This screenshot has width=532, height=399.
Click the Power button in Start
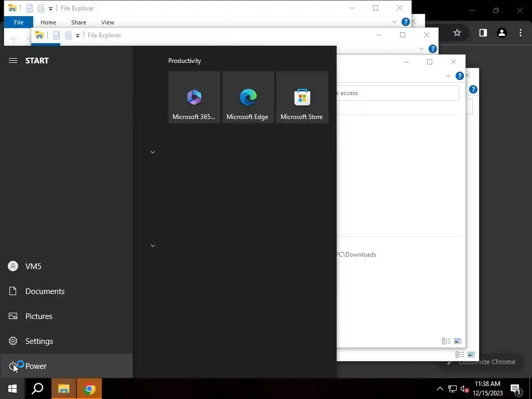pos(66,366)
